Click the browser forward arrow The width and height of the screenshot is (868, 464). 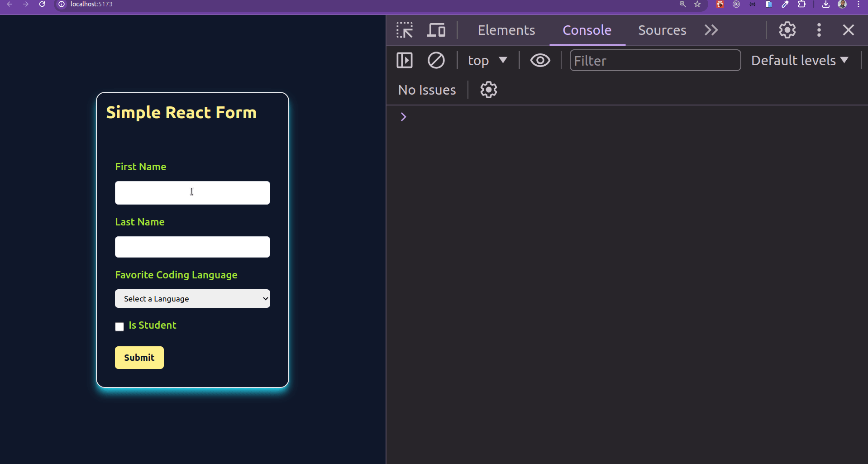(26, 4)
